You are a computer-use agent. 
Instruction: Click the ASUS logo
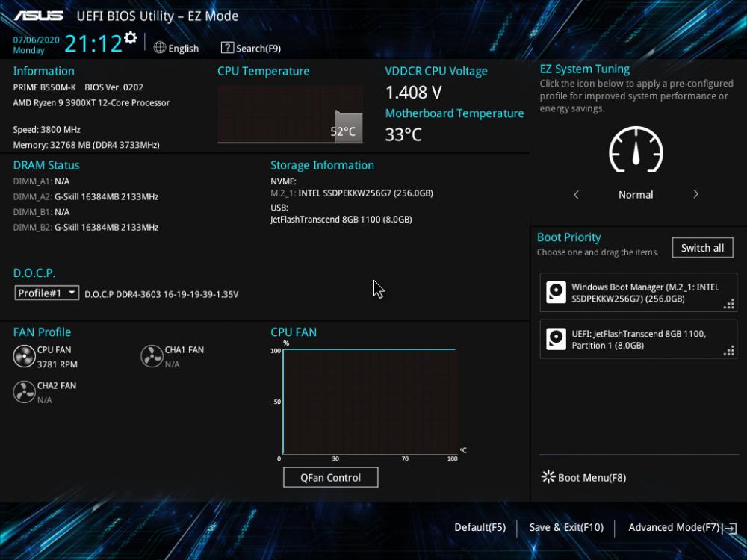point(39,16)
